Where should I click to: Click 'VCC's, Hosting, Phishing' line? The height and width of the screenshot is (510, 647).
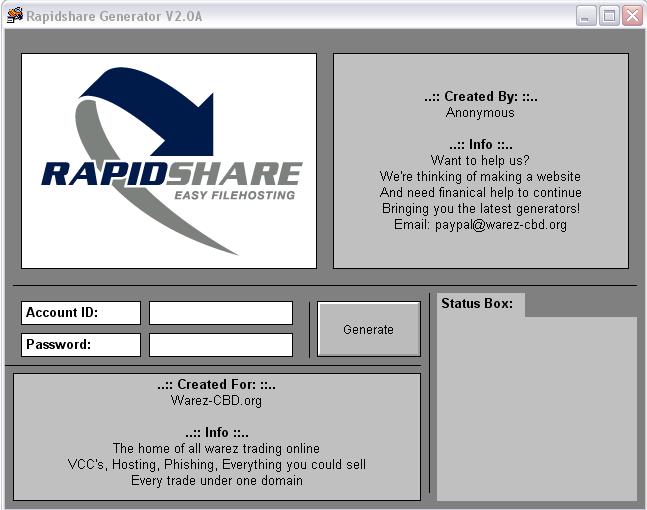pyautogui.click(x=217, y=464)
